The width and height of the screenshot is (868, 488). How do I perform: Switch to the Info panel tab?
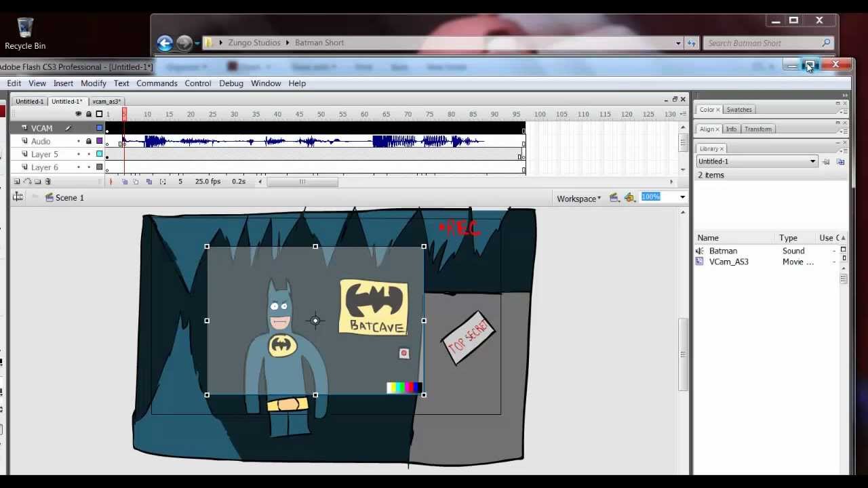(731, 129)
